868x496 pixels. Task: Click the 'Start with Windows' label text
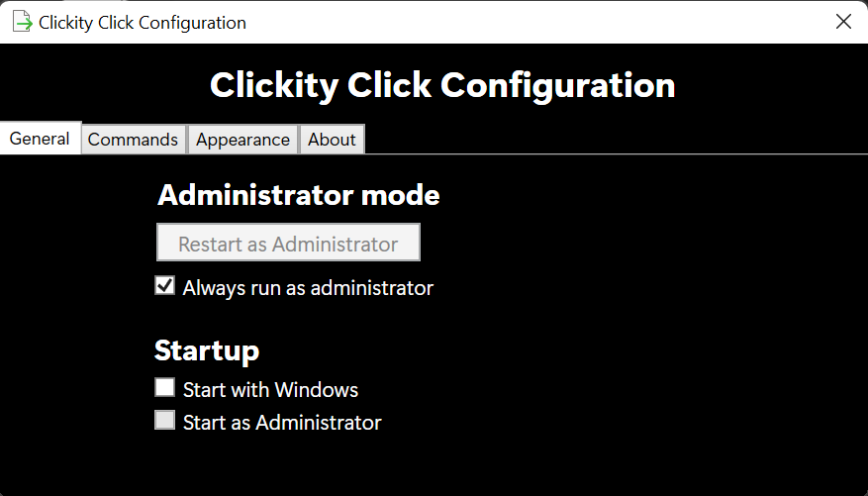click(271, 390)
